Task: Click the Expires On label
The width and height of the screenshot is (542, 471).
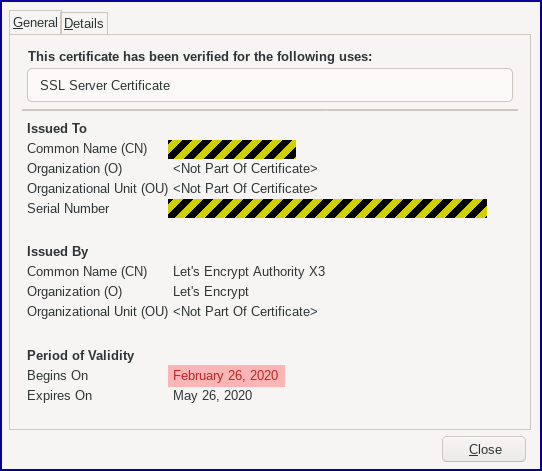Action: point(59,396)
